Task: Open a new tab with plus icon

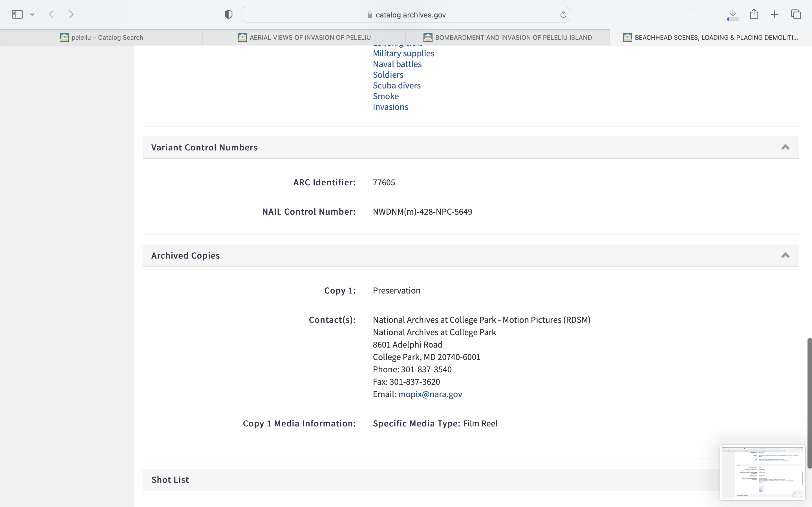Action: (775, 14)
